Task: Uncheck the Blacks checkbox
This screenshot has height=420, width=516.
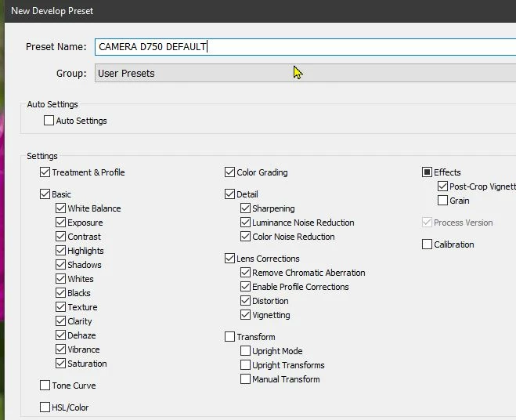Action: [x=60, y=293]
